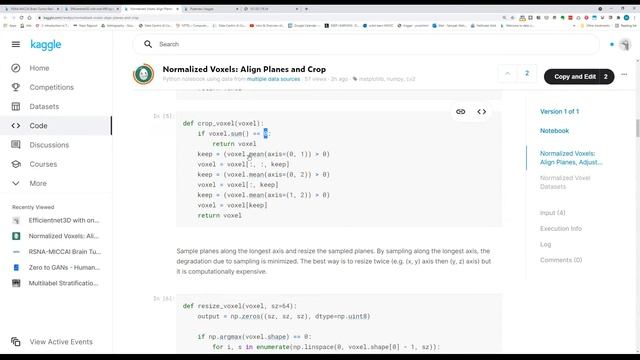This screenshot has width=640, height=360.
Task: Click the browser back arrow
Action: click(6, 18)
